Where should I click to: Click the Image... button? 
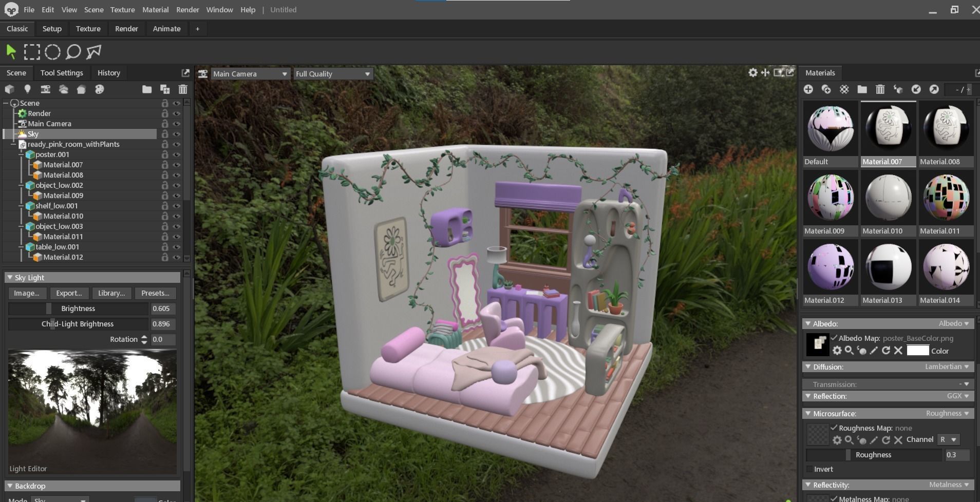coord(27,293)
